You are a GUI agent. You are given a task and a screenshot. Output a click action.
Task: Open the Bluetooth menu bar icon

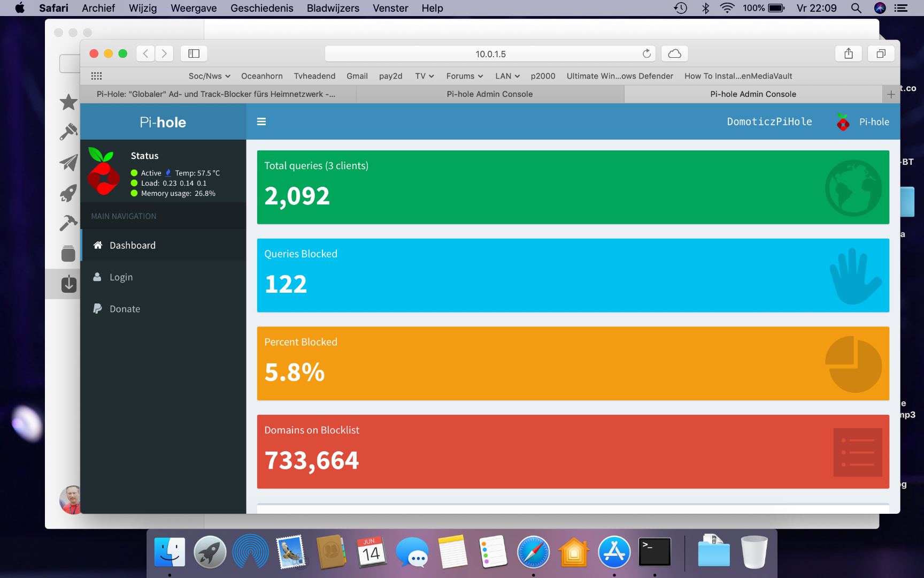706,8
